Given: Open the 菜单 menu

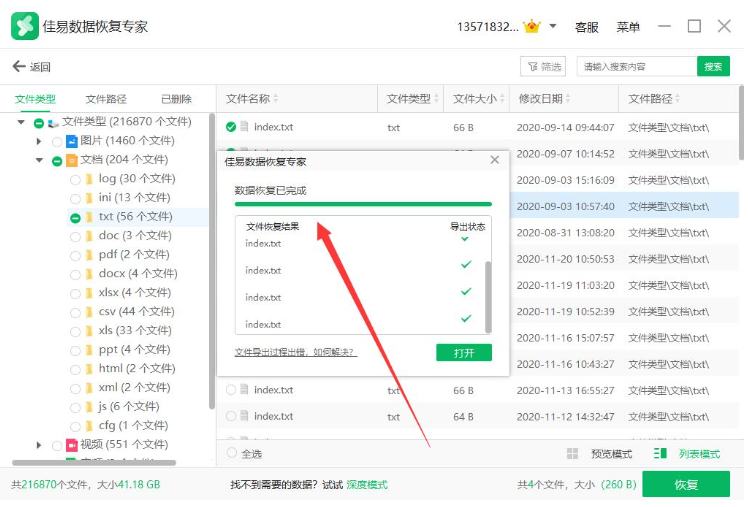Looking at the screenshot, I should 628,27.
